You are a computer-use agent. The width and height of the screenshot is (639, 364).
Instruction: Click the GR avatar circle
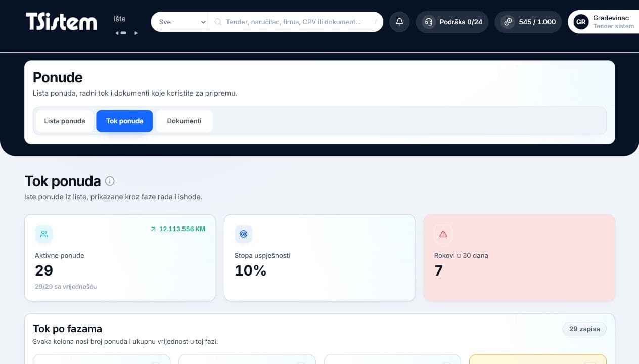point(581,22)
